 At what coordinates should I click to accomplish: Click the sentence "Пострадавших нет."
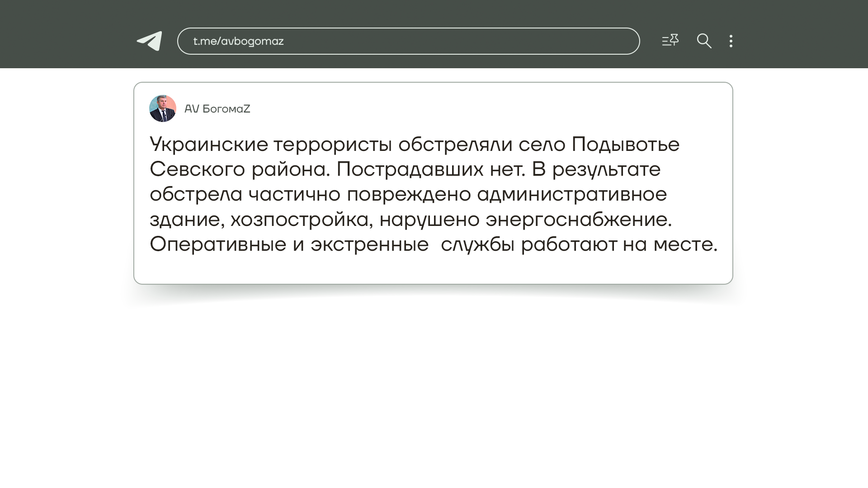tap(430, 169)
